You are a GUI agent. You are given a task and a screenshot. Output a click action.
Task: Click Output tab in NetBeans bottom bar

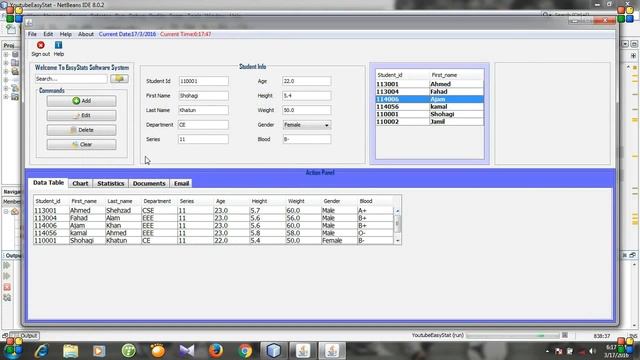pyautogui.click(x=25, y=336)
